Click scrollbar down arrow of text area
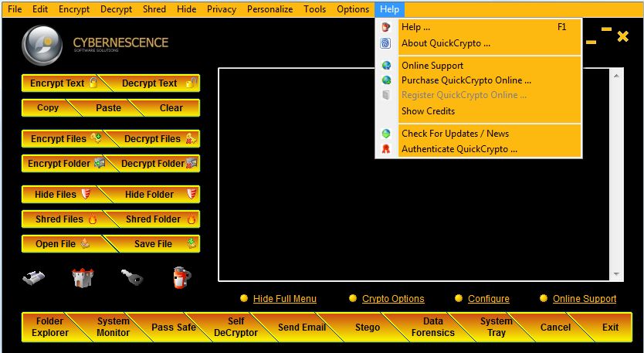The image size is (644, 353). coord(616,274)
